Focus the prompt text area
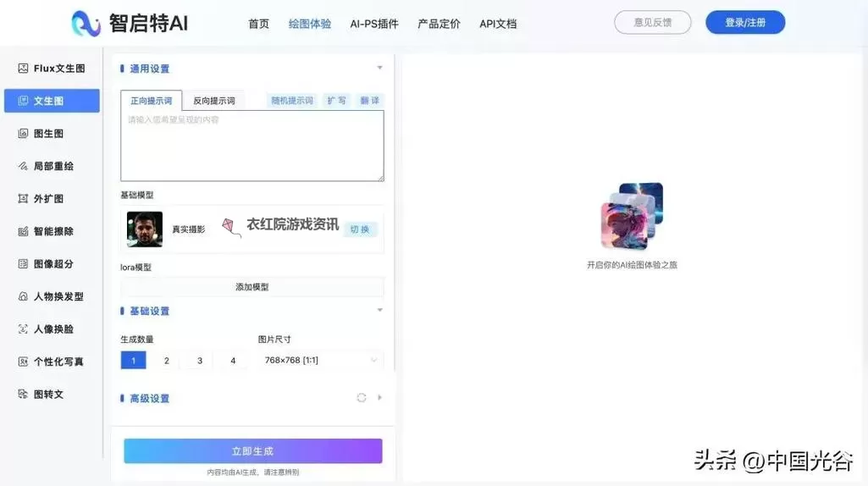The width and height of the screenshot is (868, 486). pyautogui.click(x=252, y=146)
